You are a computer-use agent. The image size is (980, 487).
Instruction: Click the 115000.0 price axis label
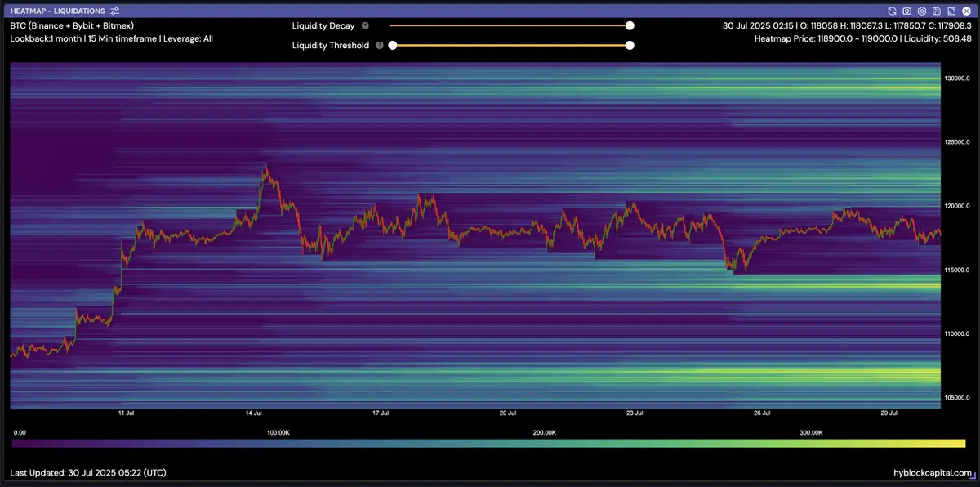[x=957, y=270]
